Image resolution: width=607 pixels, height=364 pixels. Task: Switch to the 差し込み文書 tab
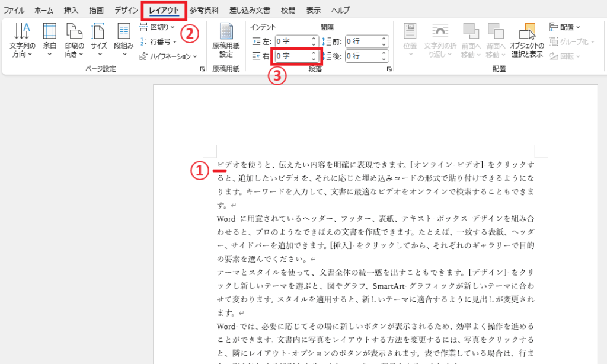(x=250, y=11)
